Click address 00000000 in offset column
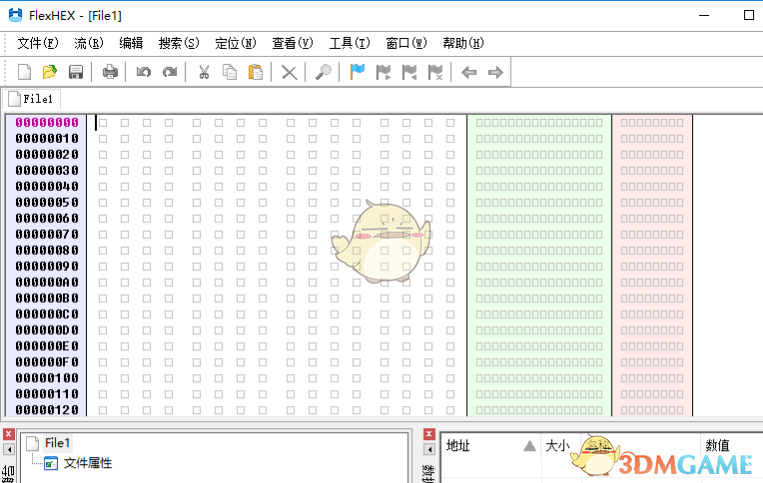The image size is (763, 483). pyautogui.click(x=47, y=123)
